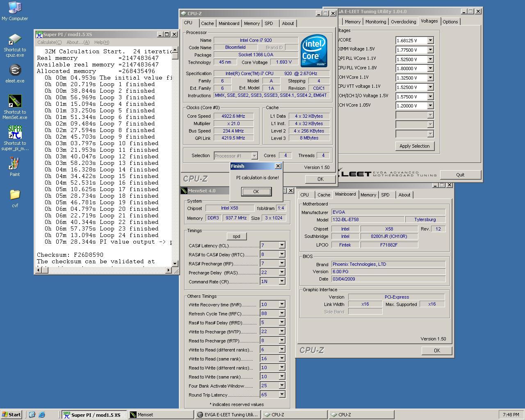Image resolution: width=525 pixels, height=420 pixels.
Task: Open the Start menu
Action: click(11, 415)
